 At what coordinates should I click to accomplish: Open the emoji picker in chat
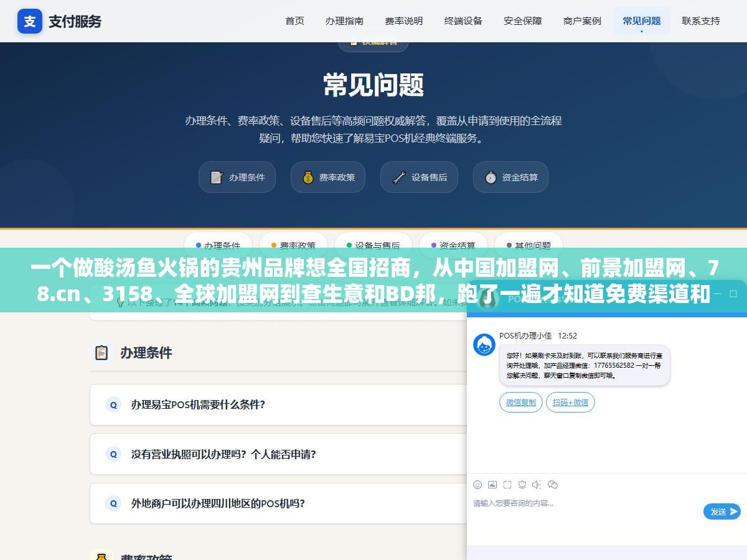[477, 484]
